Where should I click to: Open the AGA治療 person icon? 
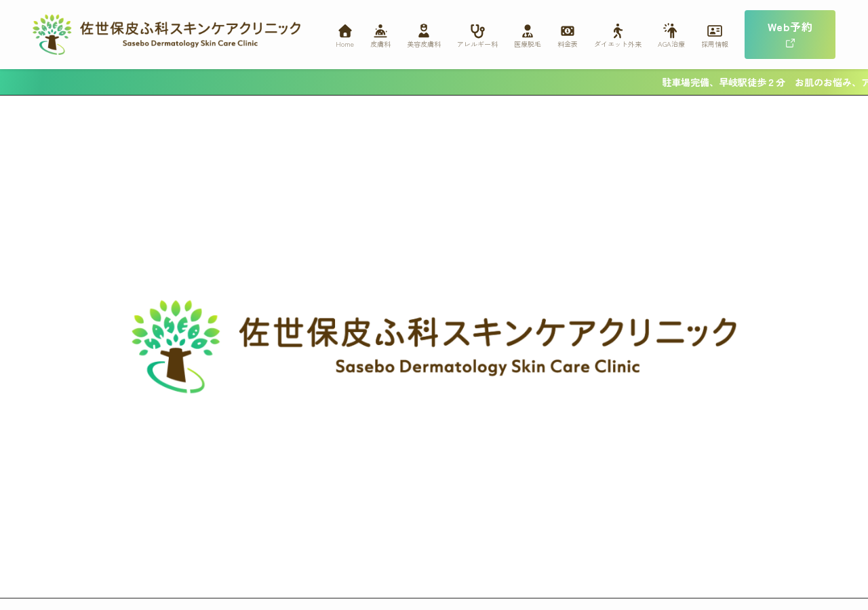point(671,30)
